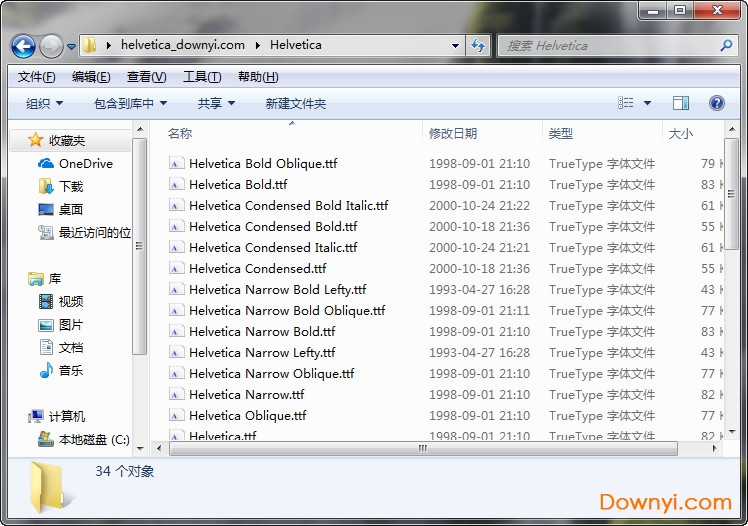Open recent locations dropdown arrow

tap(72, 47)
